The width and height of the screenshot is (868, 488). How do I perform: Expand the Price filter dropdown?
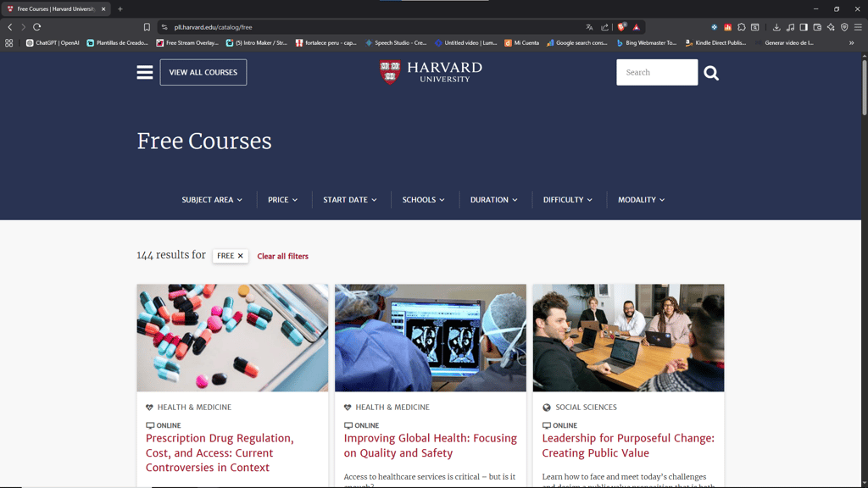coord(283,200)
